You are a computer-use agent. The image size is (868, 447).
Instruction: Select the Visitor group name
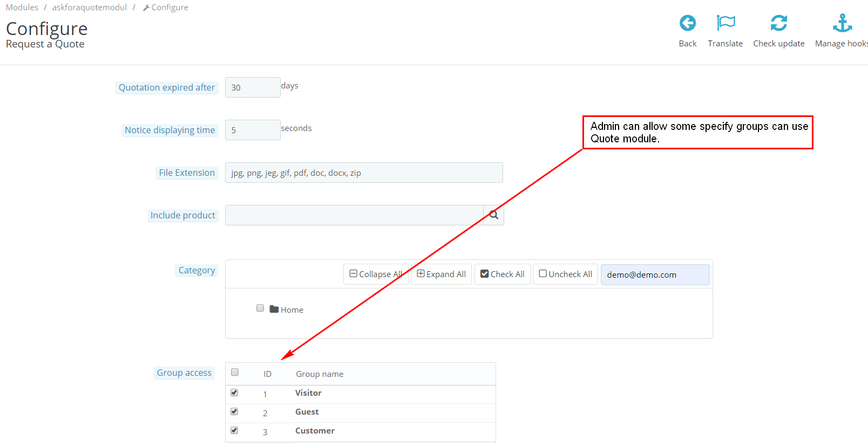tap(308, 393)
